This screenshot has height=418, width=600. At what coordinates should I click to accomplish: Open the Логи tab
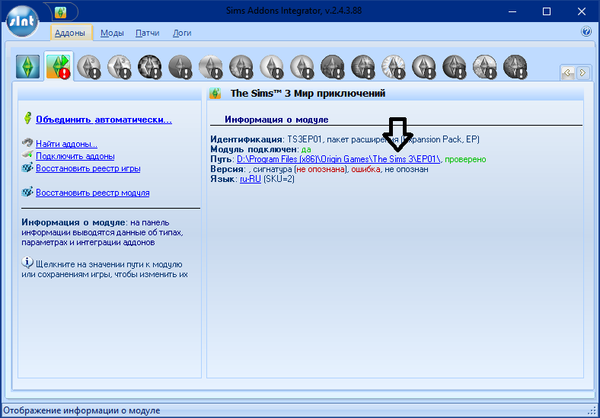point(182,33)
